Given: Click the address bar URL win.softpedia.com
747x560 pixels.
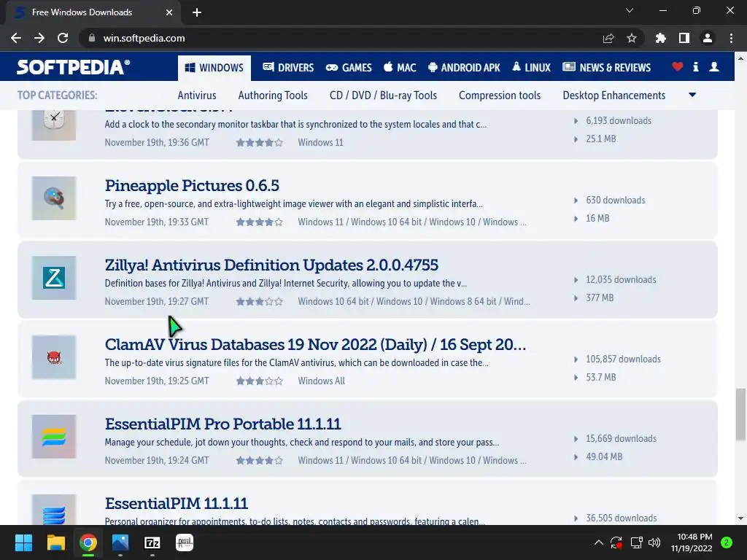Looking at the screenshot, I should pyautogui.click(x=144, y=38).
